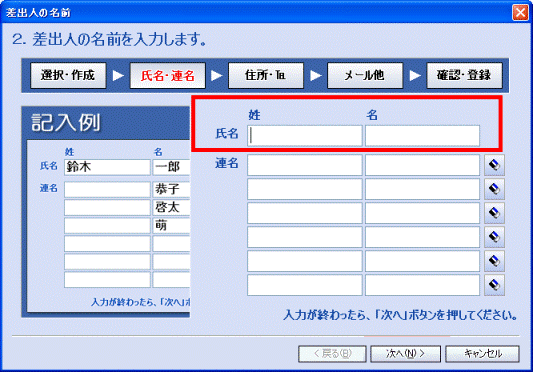
Task: Click the 次へ(N) button
Action: click(405, 354)
